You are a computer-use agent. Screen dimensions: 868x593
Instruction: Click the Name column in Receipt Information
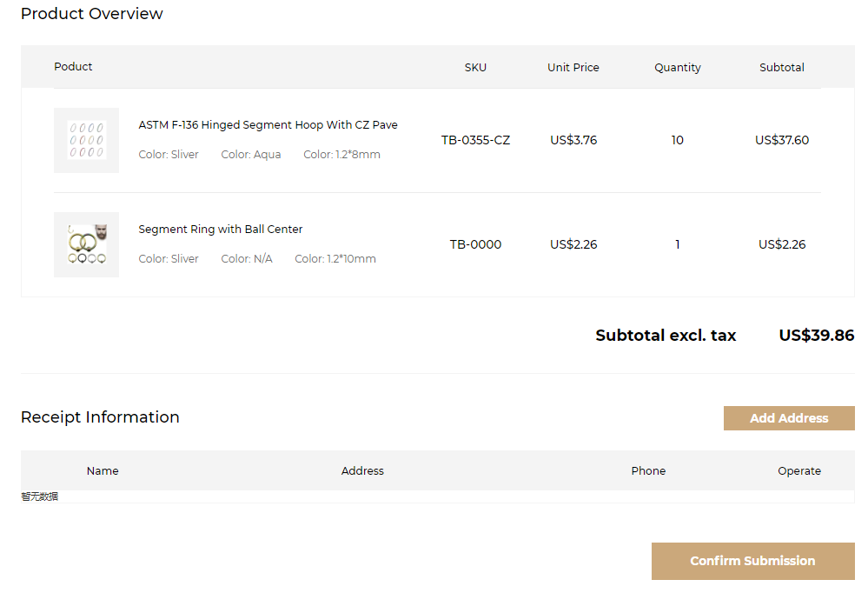pyautogui.click(x=103, y=470)
